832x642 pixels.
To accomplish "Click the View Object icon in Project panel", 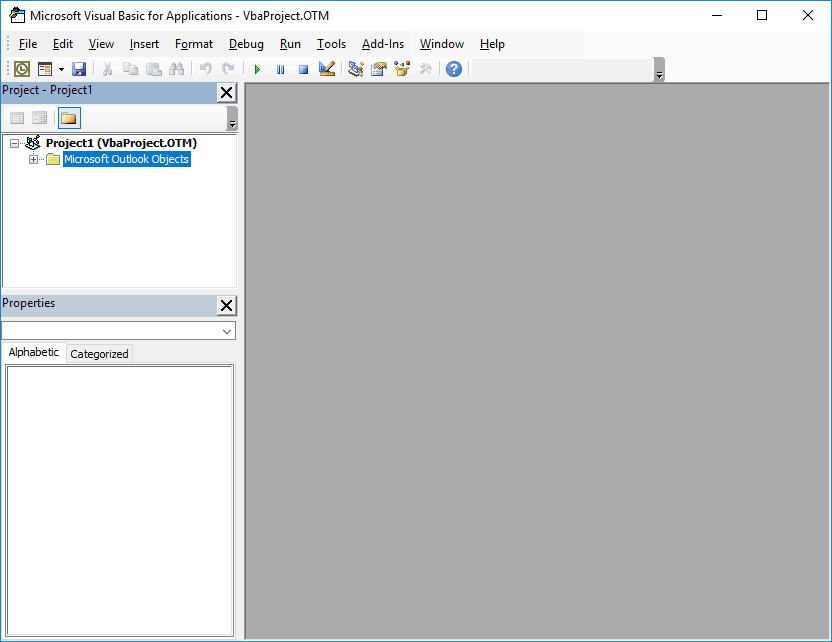I will [x=40, y=118].
